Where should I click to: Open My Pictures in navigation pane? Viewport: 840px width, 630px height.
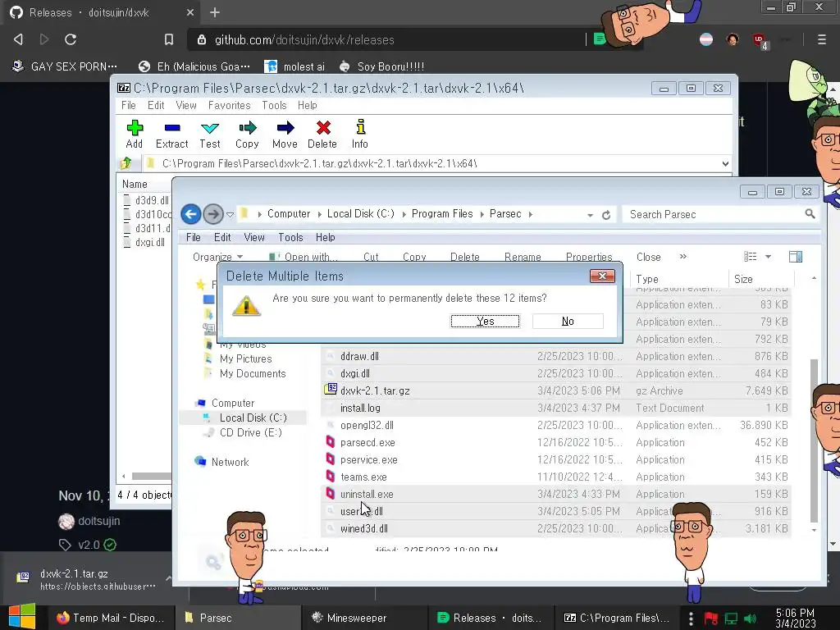(245, 358)
